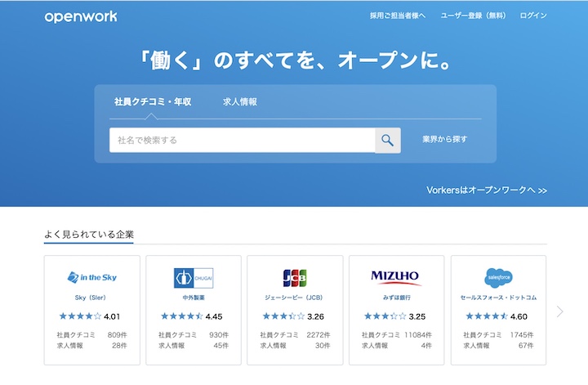The width and height of the screenshot is (588, 385).
Task: Click the ログイン link
Action: click(533, 16)
